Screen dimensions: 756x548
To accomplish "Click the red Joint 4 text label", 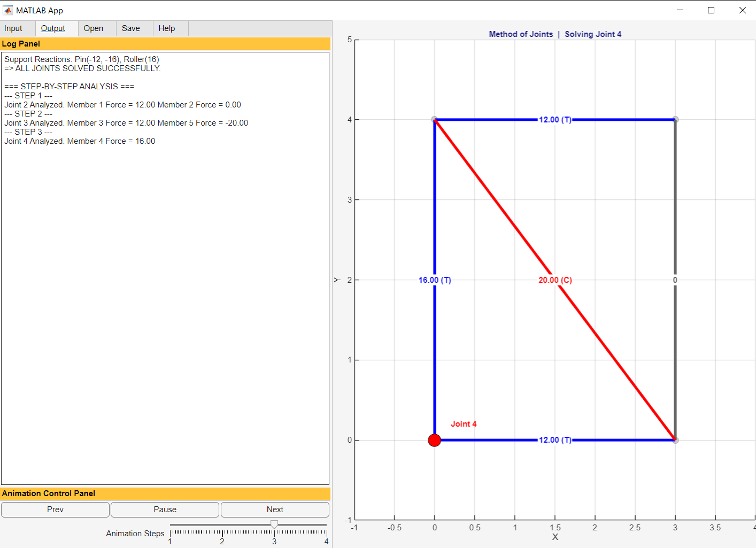I will (x=464, y=424).
